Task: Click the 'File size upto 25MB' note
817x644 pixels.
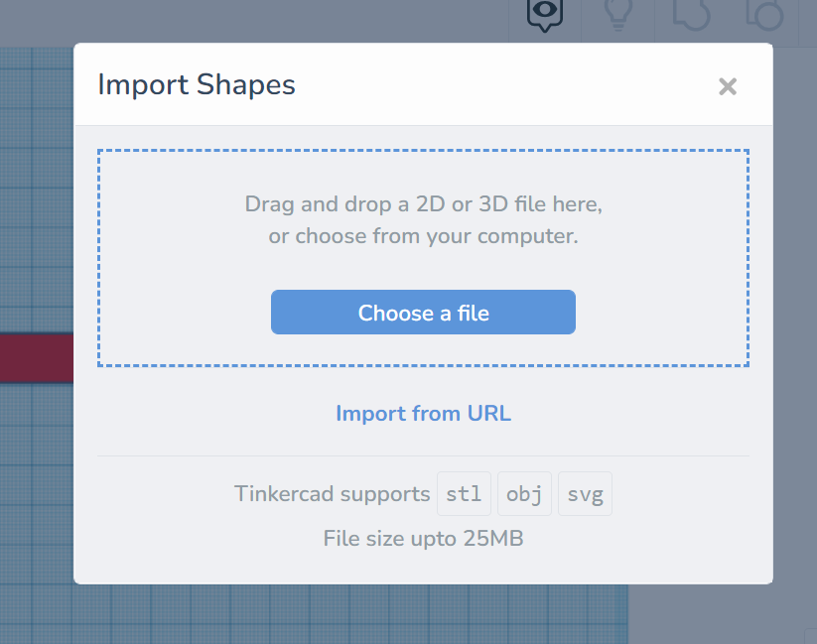Action: [x=423, y=539]
